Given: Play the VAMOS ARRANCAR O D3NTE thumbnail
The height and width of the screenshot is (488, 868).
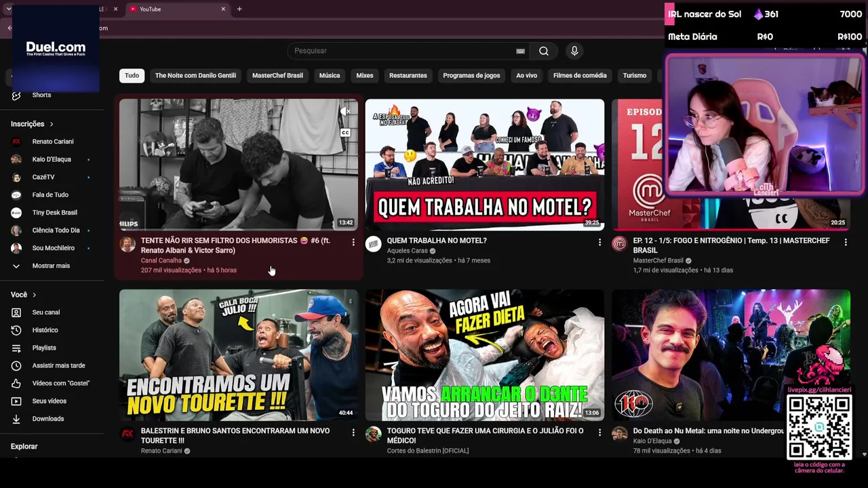Looking at the screenshot, I should point(485,355).
